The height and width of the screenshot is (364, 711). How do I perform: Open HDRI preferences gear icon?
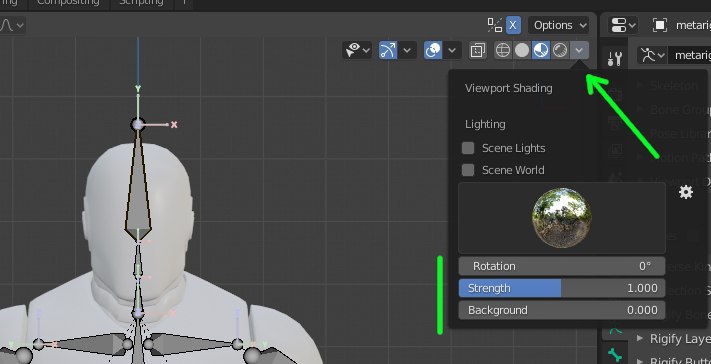686,192
